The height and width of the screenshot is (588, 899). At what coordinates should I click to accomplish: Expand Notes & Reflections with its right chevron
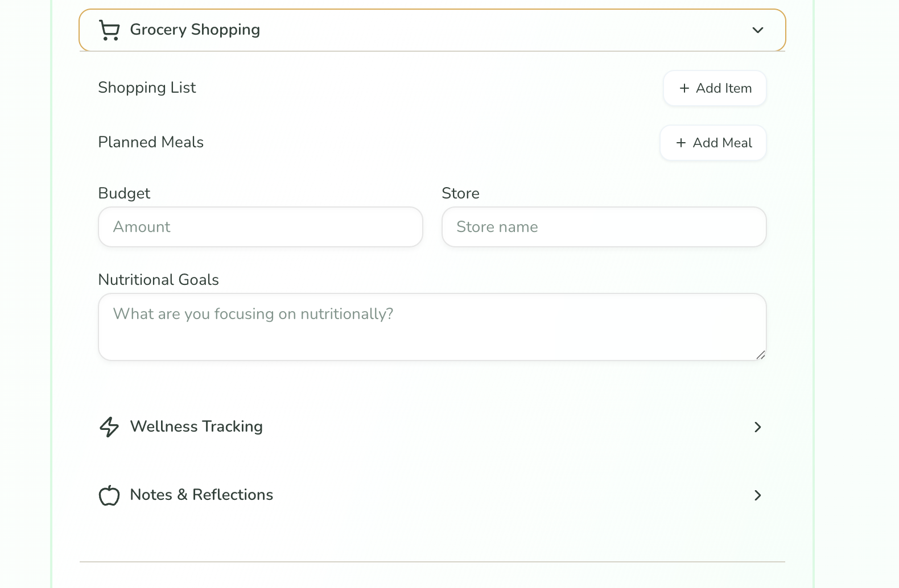point(757,495)
